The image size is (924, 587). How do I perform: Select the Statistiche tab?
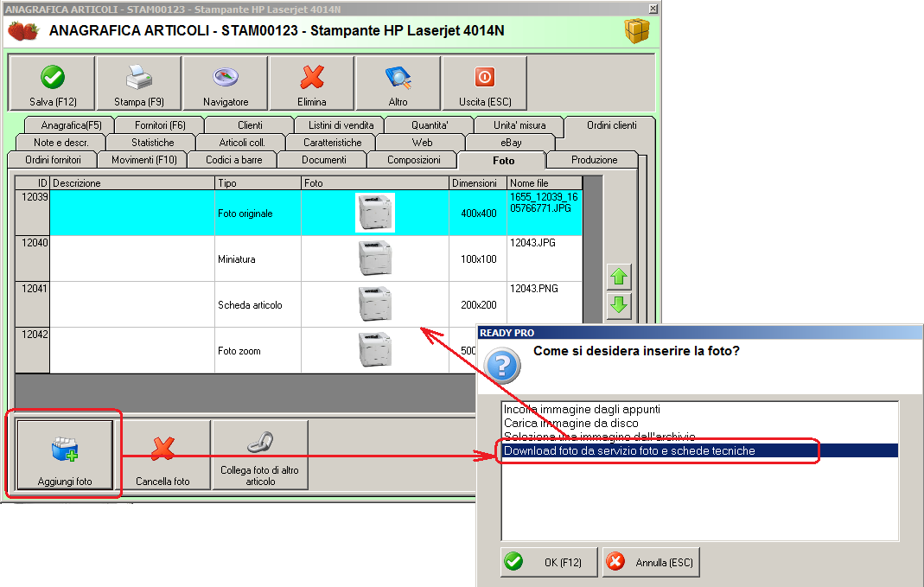click(152, 142)
